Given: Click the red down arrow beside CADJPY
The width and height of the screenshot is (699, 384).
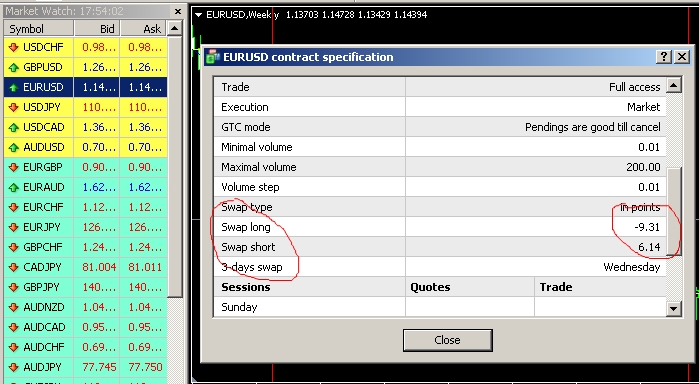Looking at the screenshot, I should pyautogui.click(x=13, y=267).
